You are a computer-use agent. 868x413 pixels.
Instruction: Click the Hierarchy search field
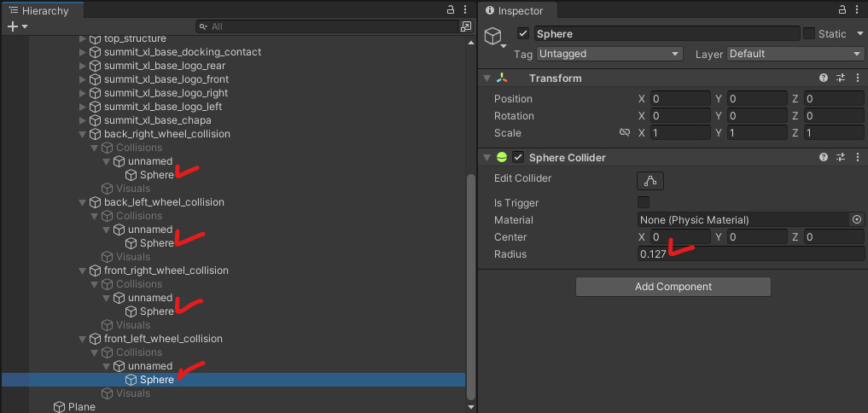pyautogui.click(x=328, y=26)
